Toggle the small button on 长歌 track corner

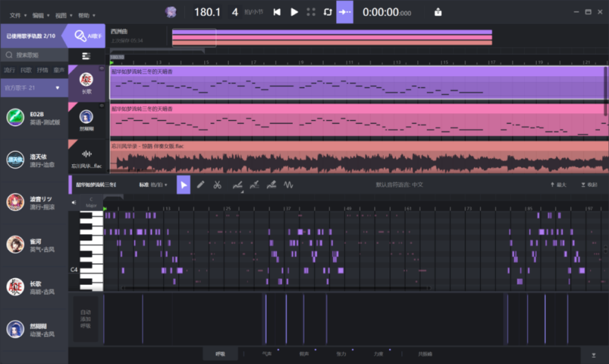(x=102, y=68)
